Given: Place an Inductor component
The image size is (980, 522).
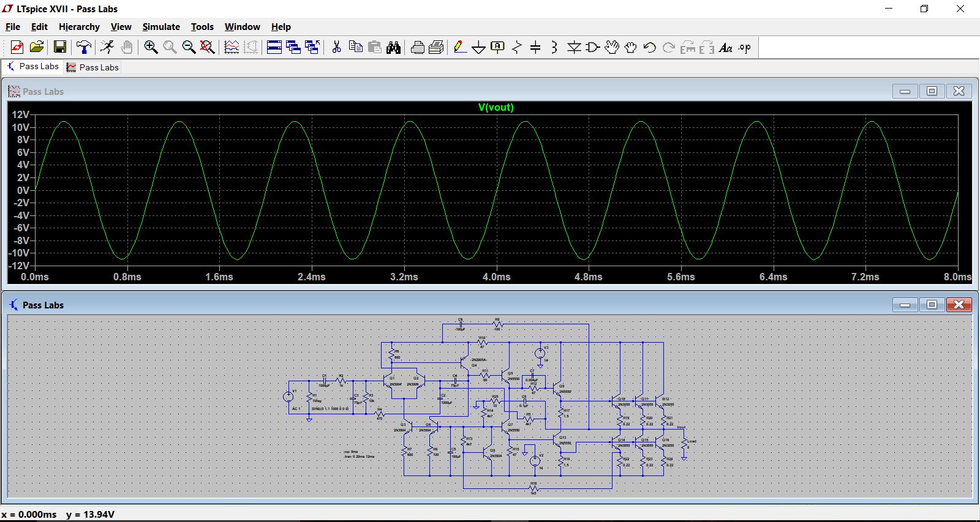Looking at the screenshot, I should [554, 47].
